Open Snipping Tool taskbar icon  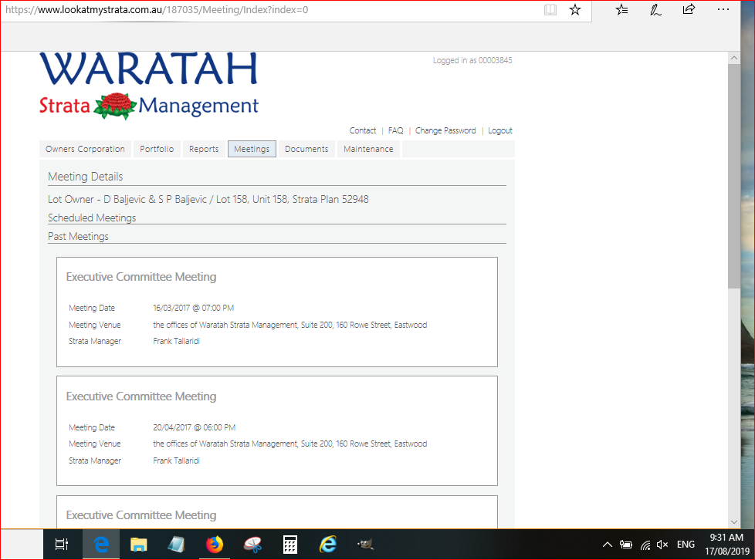pyautogui.click(x=252, y=544)
